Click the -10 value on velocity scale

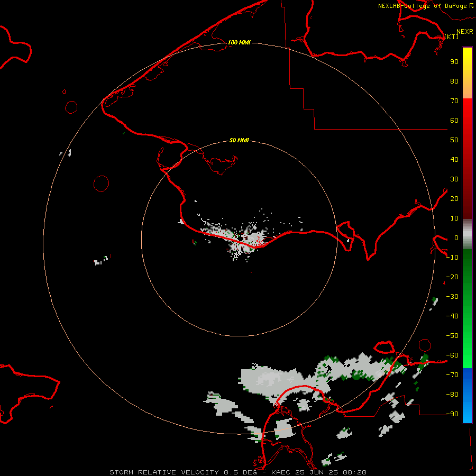tap(452, 258)
